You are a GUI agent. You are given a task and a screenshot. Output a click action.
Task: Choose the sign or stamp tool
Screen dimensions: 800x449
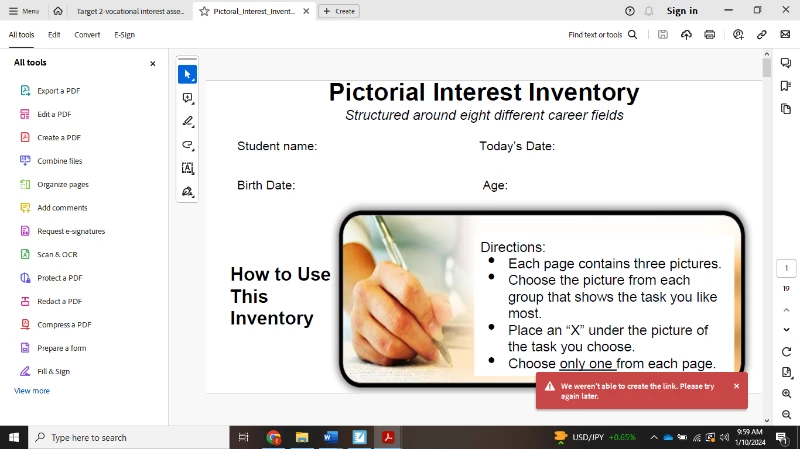pos(187,191)
